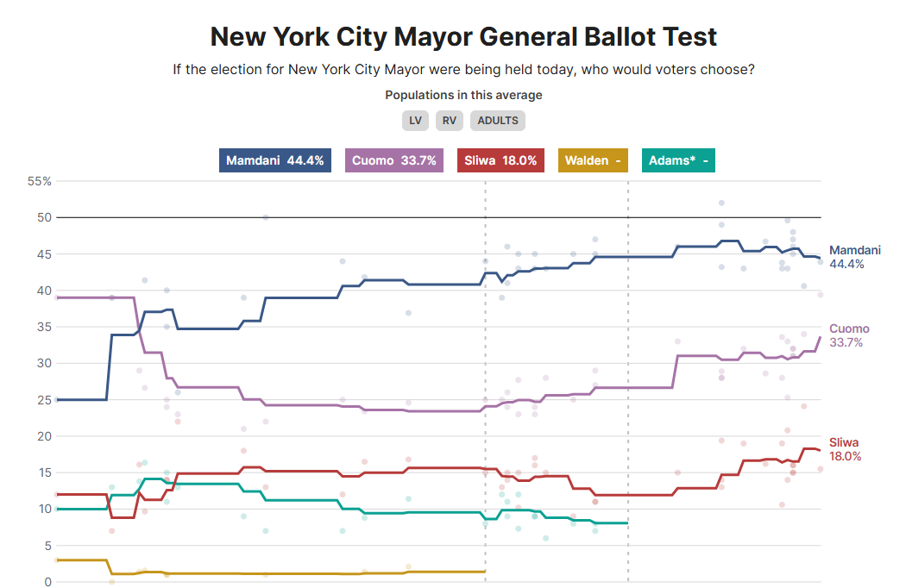Screen dimensions: 906x588
Task: Click the end of the teal Adams line
Action: click(x=627, y=522)
